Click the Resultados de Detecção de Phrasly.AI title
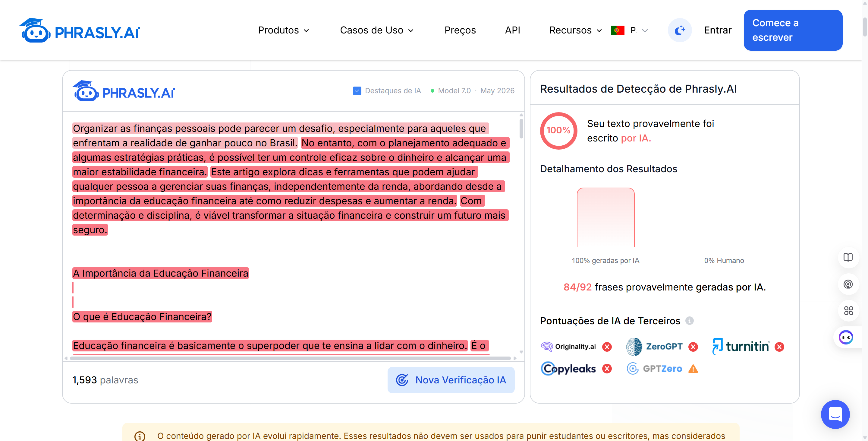The width and height of the screenshot is (868, 441). 638,89
